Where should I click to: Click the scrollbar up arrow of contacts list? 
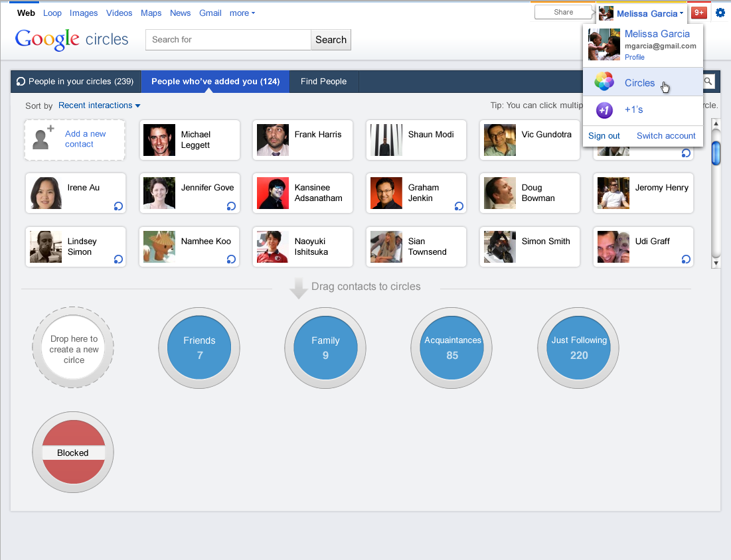tap(716, 123)
